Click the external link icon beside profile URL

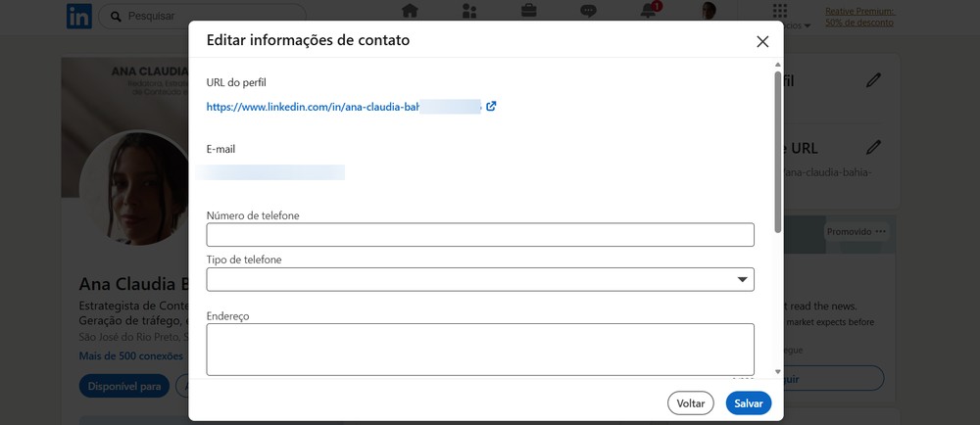pos(491,106)
